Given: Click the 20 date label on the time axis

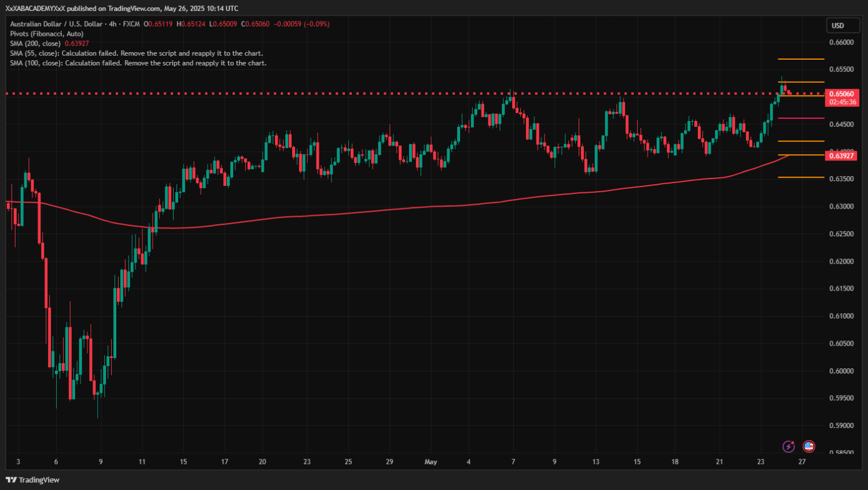Looking at the screenshot, I should pyautogui.click(x=262, y=462).
